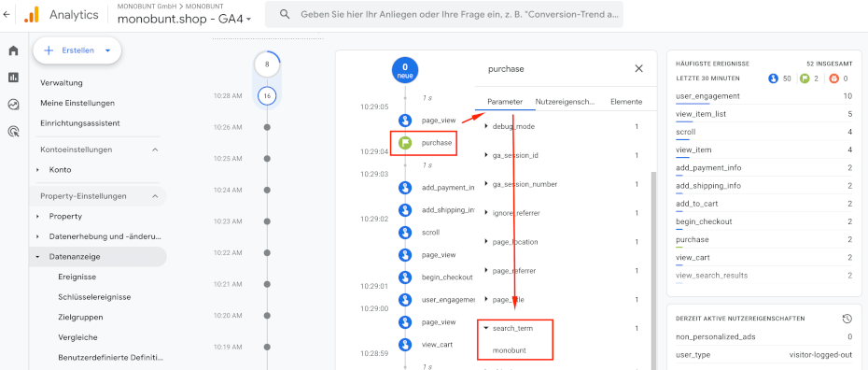This screenshot has width=868, height=370.
Task: Click the add_payment_info event icon
Action: click(405, 188)
